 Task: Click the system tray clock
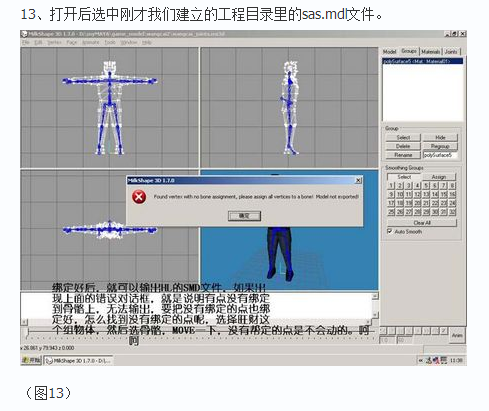456,360
